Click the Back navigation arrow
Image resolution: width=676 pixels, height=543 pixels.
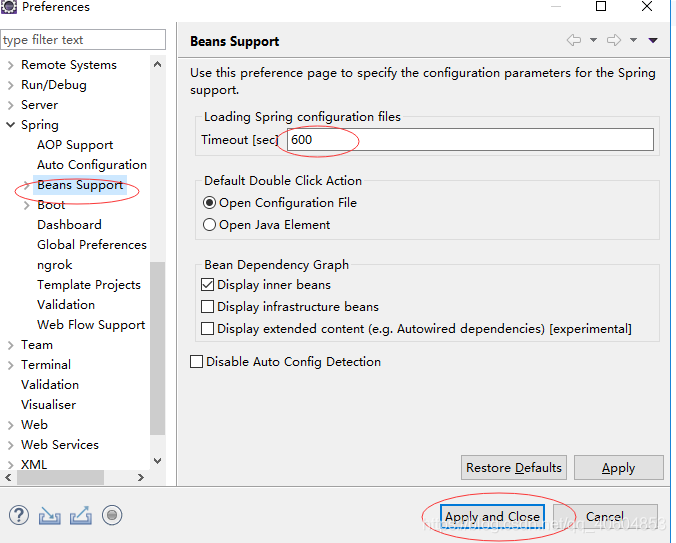pos(573,41)
